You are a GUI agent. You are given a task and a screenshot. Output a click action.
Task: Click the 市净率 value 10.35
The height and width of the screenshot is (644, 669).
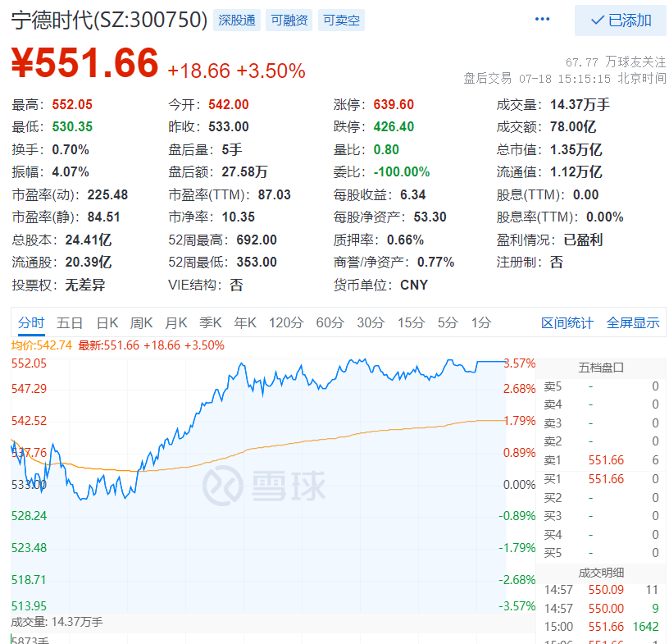pos(238,217)
